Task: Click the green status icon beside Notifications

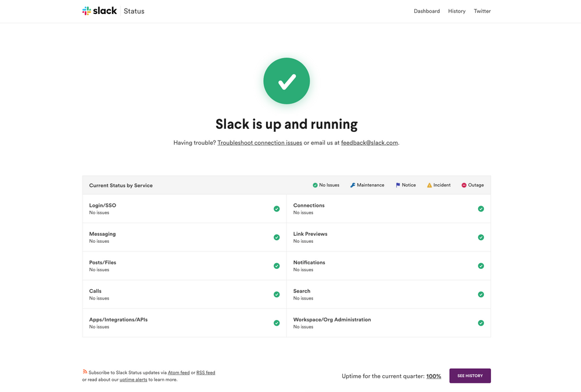Action: click(x=481, y=265)
